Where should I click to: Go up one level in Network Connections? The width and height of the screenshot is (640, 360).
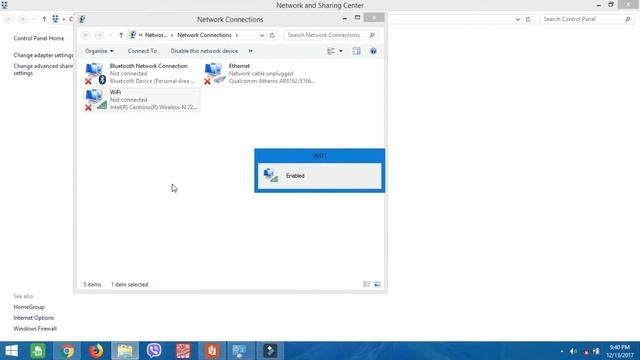[121, 35]
